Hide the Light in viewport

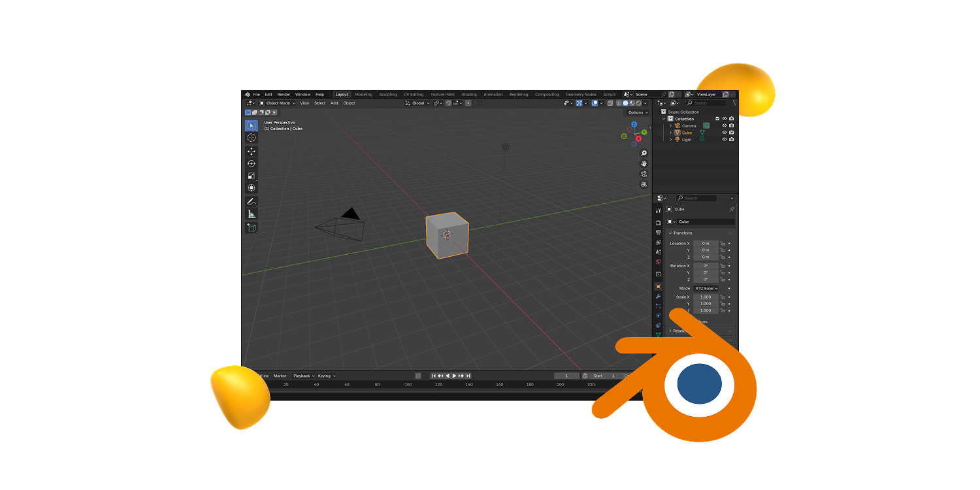[724, 139]
